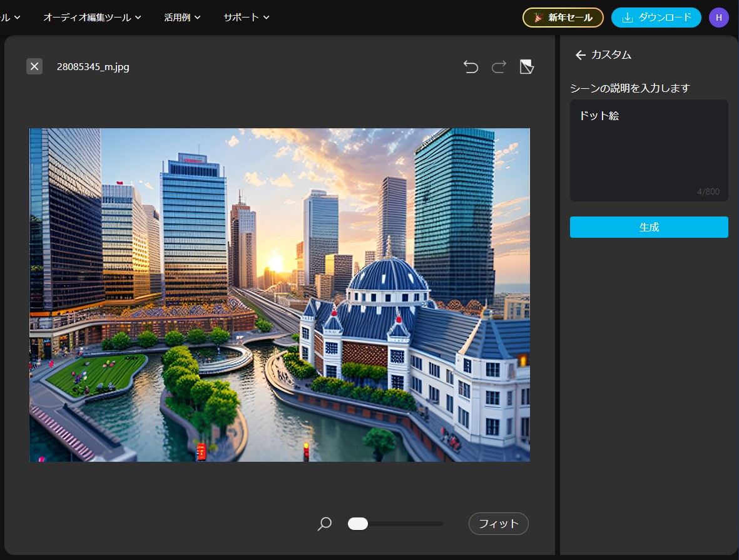Open the オーディオ編集ツール menu
739x560 pixels.
click(92, 18)
